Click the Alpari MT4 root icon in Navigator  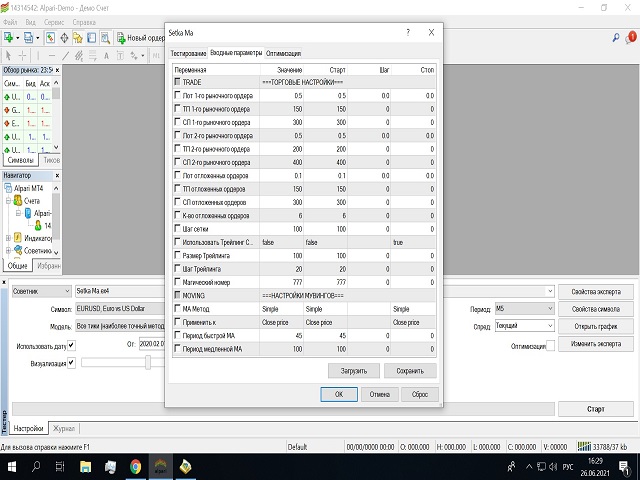tap(8, 188)
